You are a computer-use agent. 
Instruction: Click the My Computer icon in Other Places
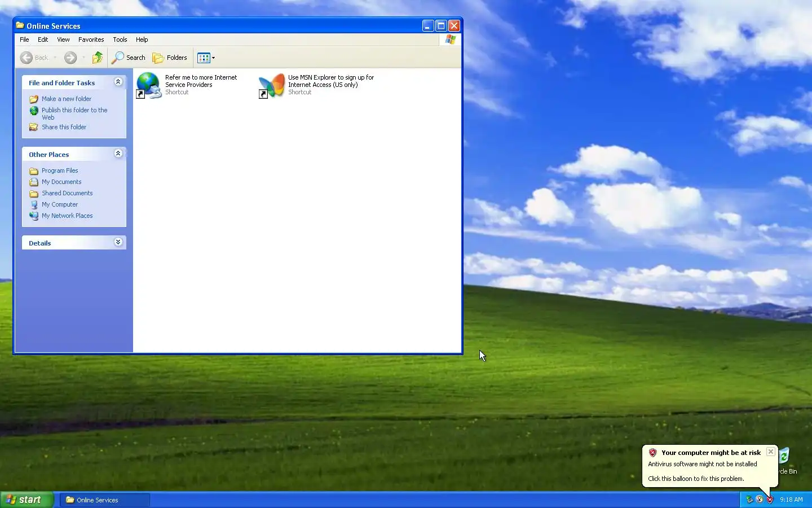34,204
